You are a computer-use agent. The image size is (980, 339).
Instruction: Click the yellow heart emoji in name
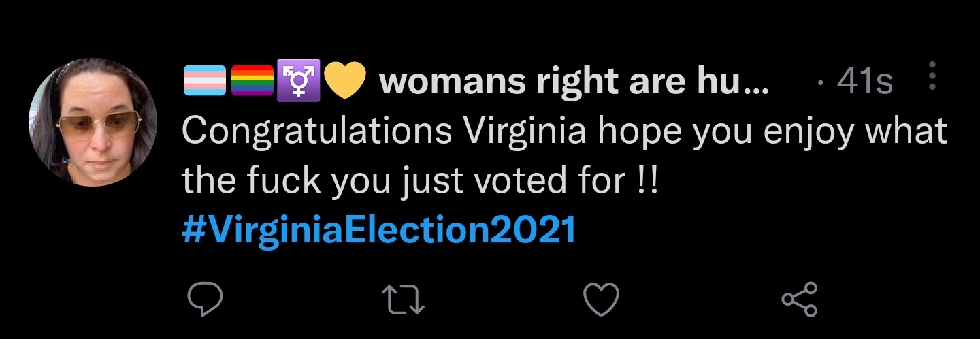coord(345,82)
